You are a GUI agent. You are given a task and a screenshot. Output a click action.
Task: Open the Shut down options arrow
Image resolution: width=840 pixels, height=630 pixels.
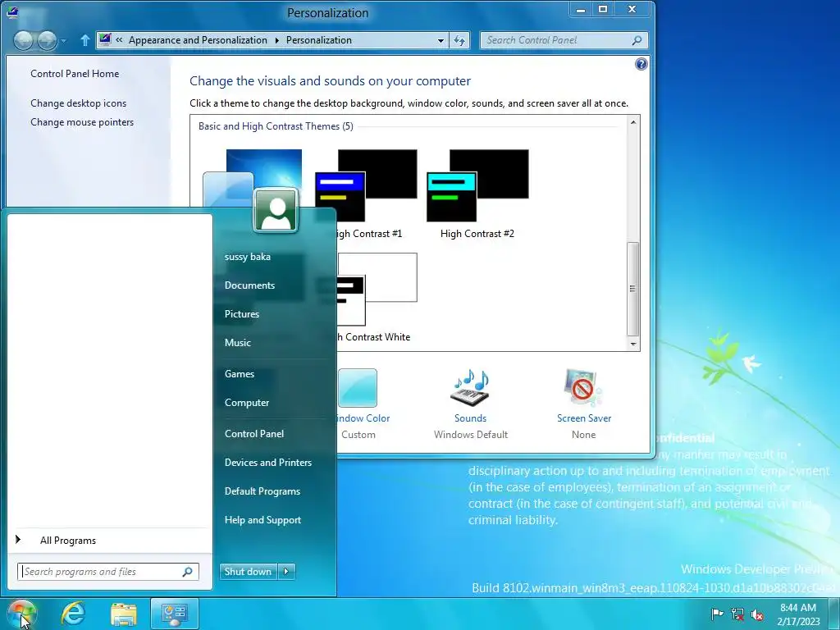click(x=286, y=572)
